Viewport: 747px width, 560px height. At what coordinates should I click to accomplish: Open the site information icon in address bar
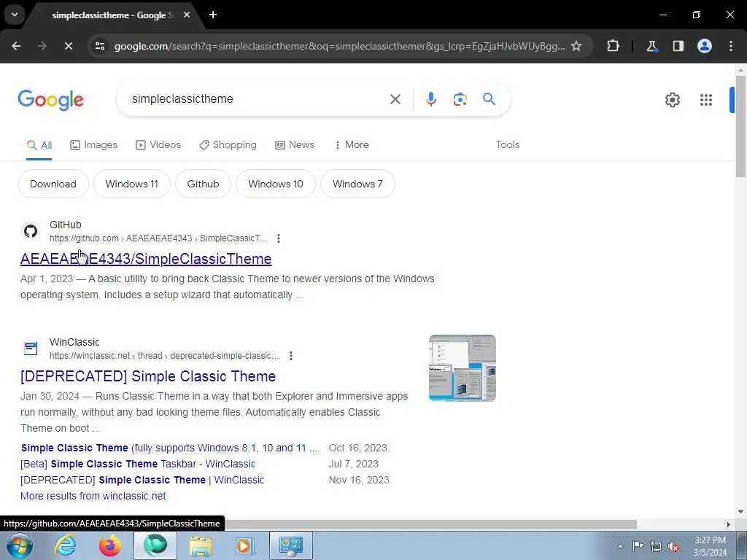pyautogui.click(x=100, y=46)
